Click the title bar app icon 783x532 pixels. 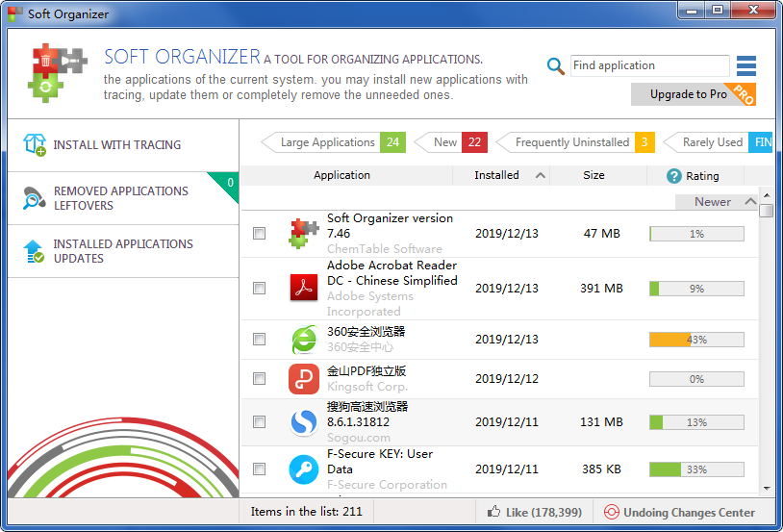pyautogui.click(x=15, y=14)
